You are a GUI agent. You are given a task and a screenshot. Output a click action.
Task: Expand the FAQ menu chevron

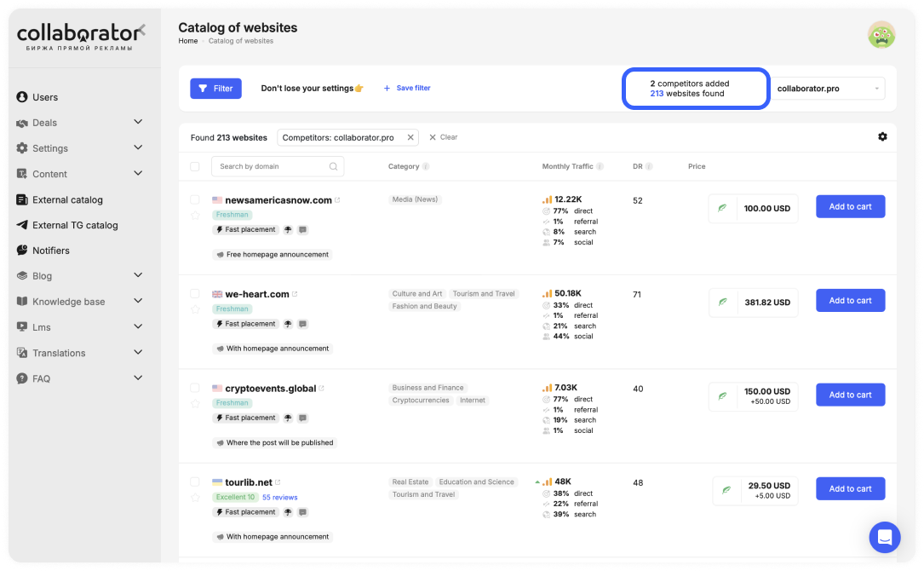[138, 378]
